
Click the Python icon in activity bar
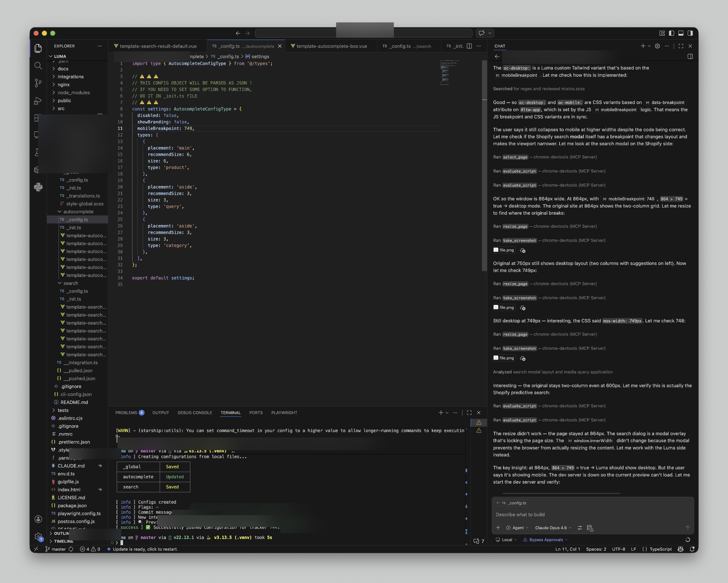coord(38,187)
